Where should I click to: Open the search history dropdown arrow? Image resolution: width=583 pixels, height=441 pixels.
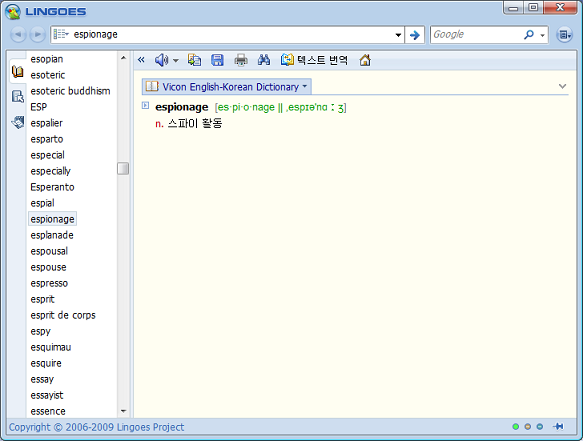398,35
